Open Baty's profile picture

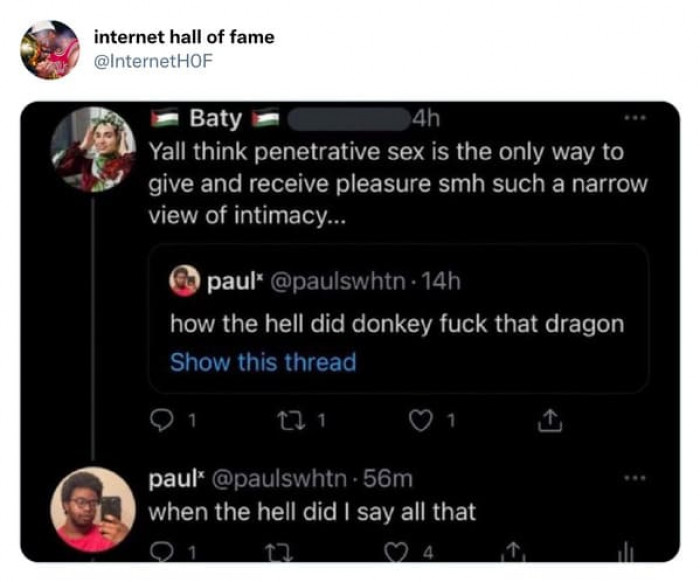(x=93, y=148)
